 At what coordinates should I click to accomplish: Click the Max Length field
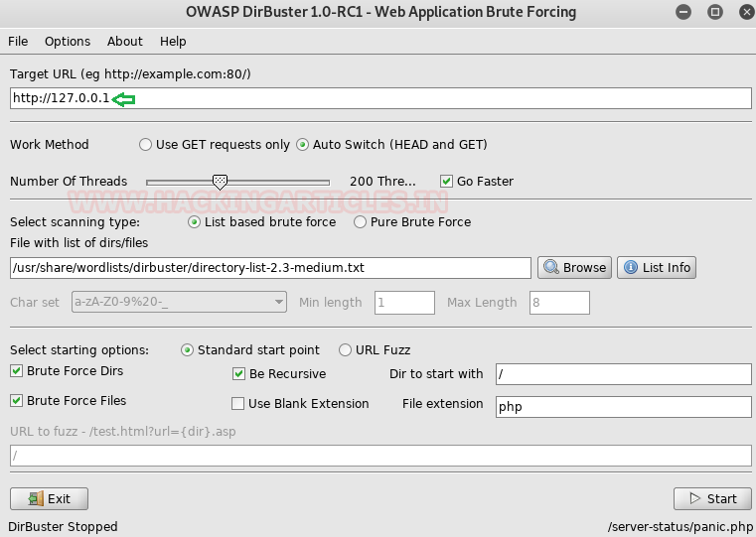click(559, 303)
